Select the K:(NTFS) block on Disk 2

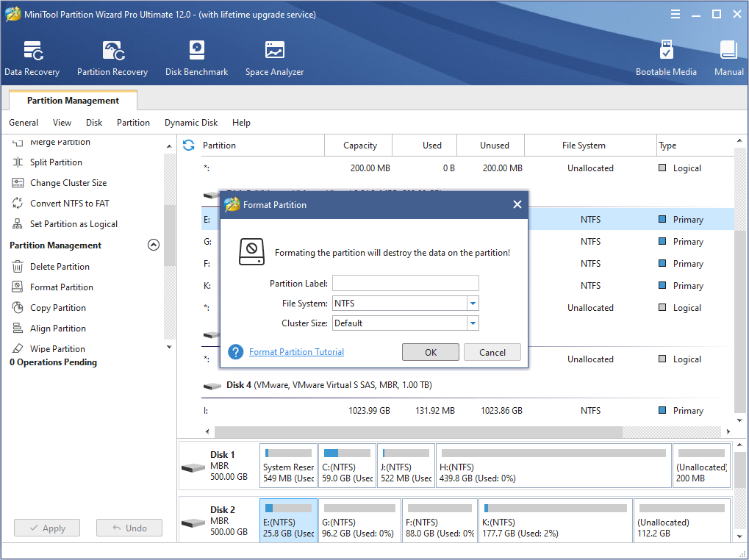click(556, 521)
